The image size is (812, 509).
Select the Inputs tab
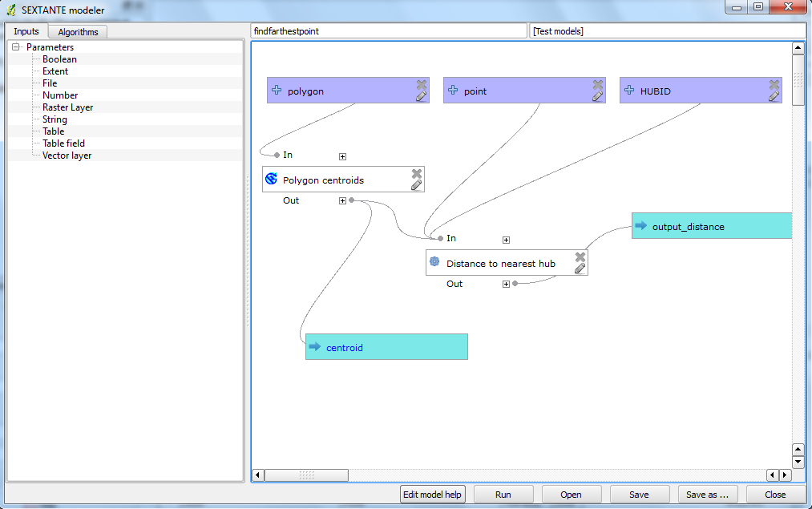(26, 30)
